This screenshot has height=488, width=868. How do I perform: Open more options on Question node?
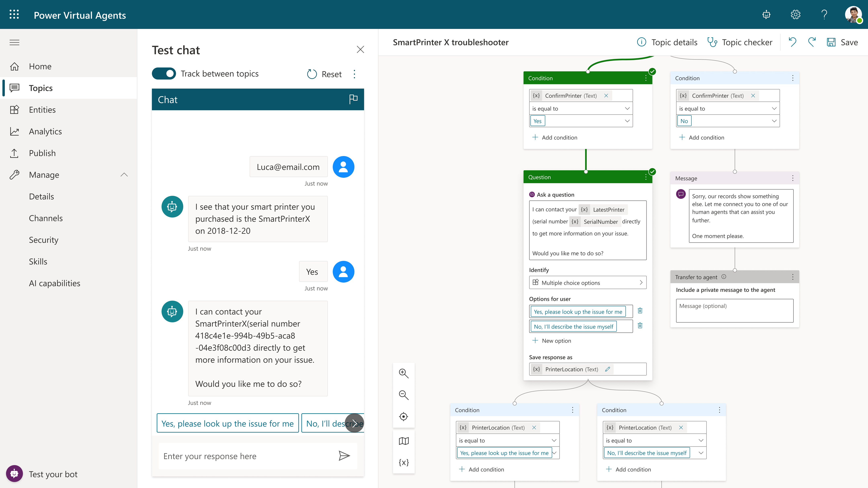click(x=646, y=177)
